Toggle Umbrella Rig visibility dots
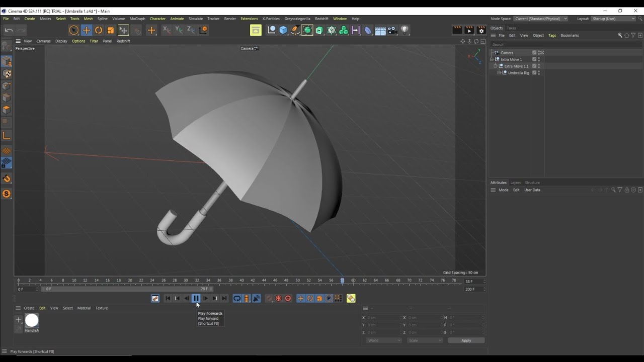The width and height of the screenshot is (644, 362). (539, 73)
